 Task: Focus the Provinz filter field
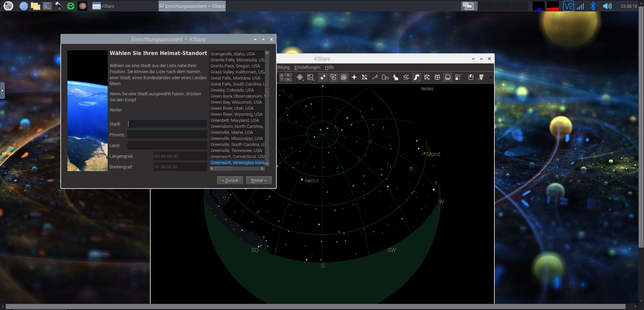pos(167,135)
